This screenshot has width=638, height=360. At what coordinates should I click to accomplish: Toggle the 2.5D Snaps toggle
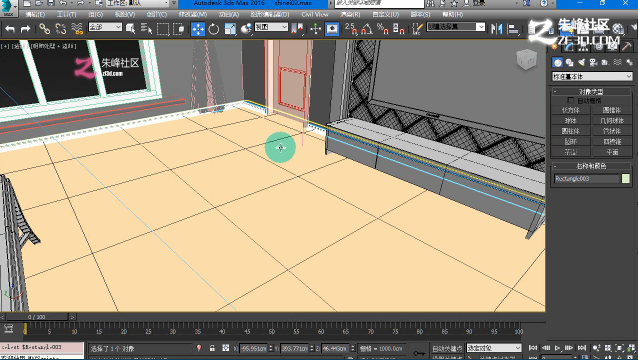pos(351,29)
